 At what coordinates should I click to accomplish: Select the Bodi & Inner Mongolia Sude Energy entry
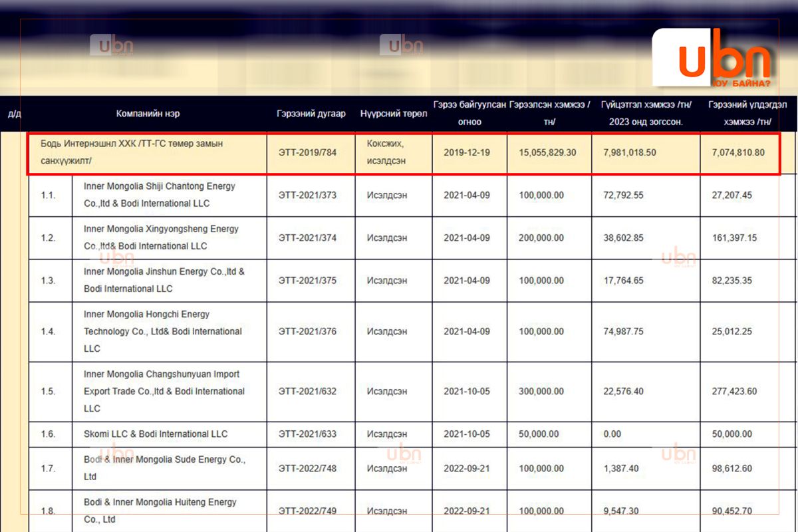click(164, 468)
